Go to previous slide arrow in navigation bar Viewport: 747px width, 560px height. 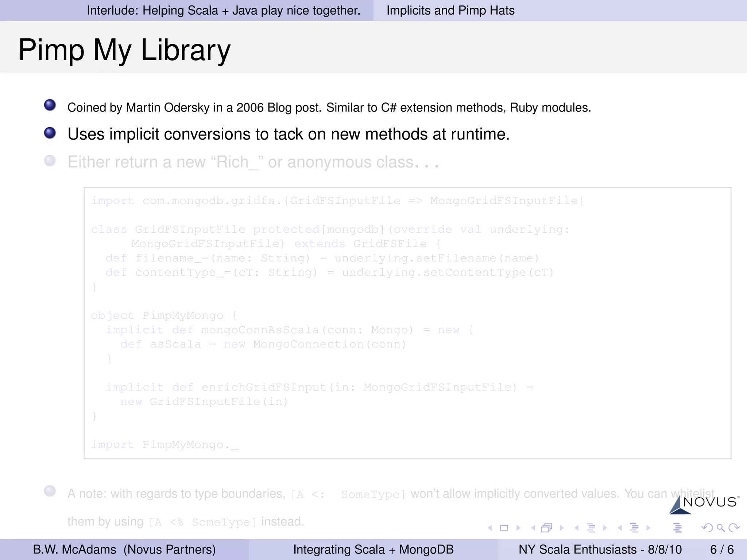pos(490,528)
